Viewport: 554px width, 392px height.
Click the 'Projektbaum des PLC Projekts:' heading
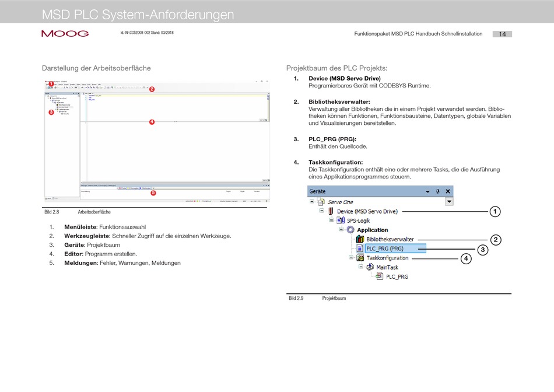pyautogui.click(x=336, y=68)
